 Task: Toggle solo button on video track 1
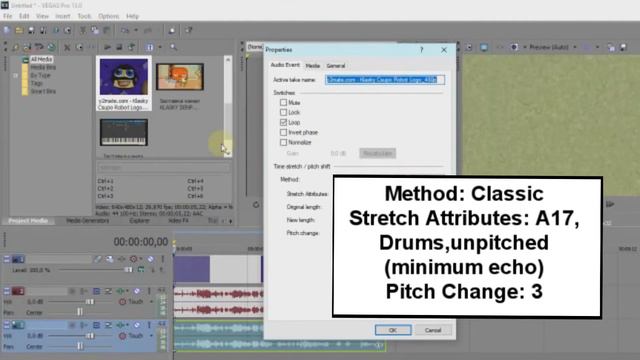coord(162,259)
